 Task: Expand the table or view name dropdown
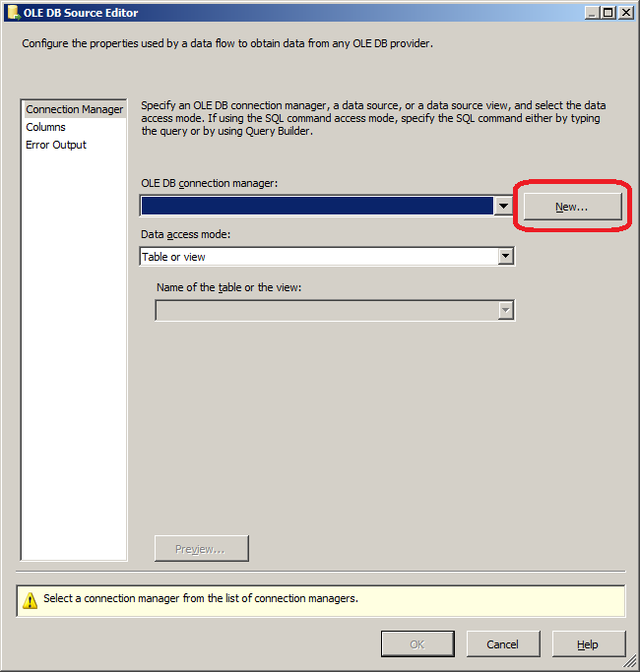pyautogui.click(x=505, y=310)
